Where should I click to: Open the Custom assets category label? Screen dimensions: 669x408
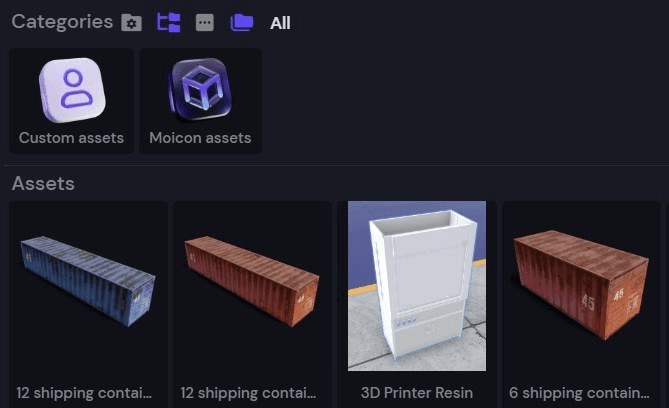pyautogui.click(x=71, y=138)
